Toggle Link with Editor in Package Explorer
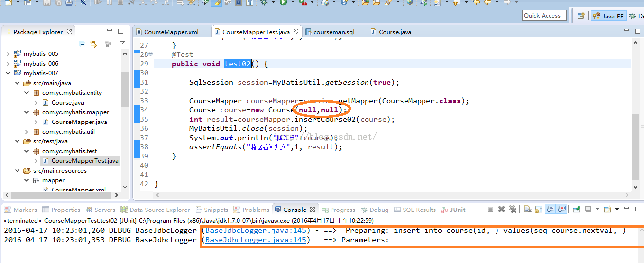 93,44
